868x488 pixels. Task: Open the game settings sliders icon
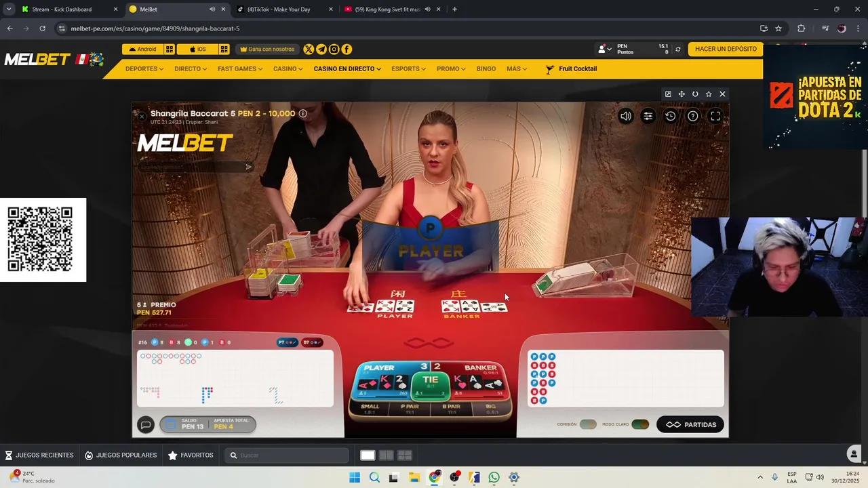648,116
